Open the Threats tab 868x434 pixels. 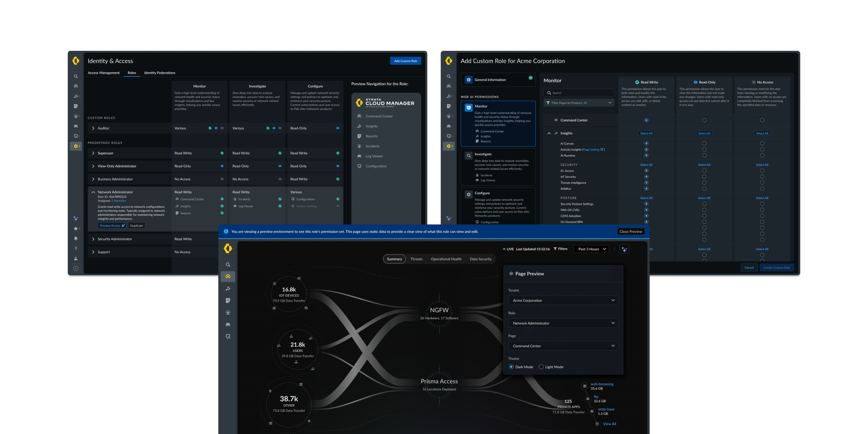pyautogui.click(x=416, y=259)
